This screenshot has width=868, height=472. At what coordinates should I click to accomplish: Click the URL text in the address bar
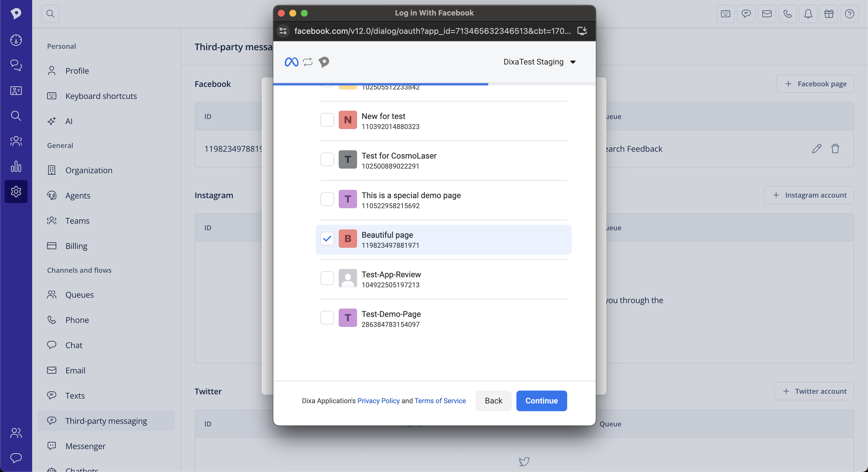click(432, 31)
